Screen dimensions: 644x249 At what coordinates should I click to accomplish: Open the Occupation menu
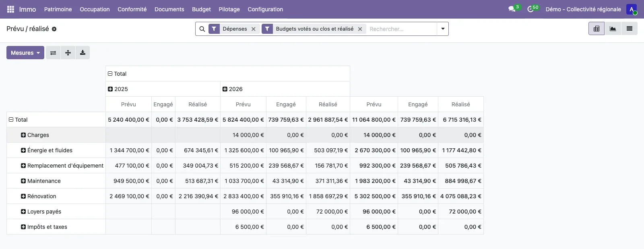tap(95, 9)
